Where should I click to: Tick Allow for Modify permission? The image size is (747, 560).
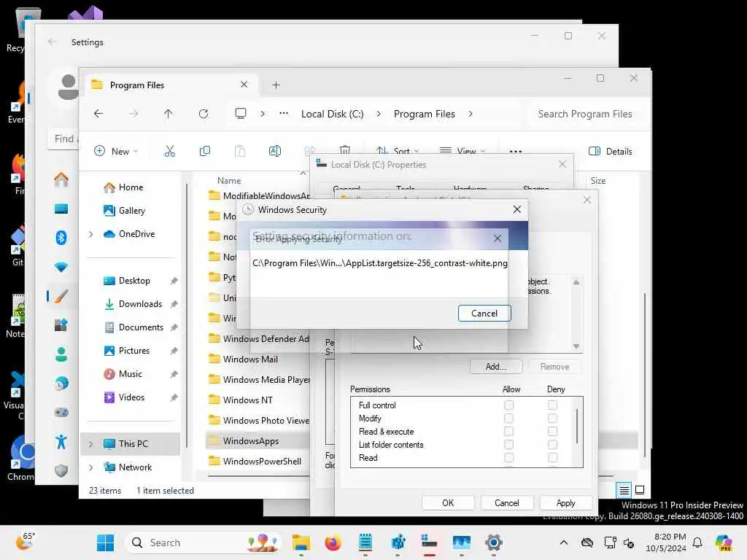pos(508,418)
